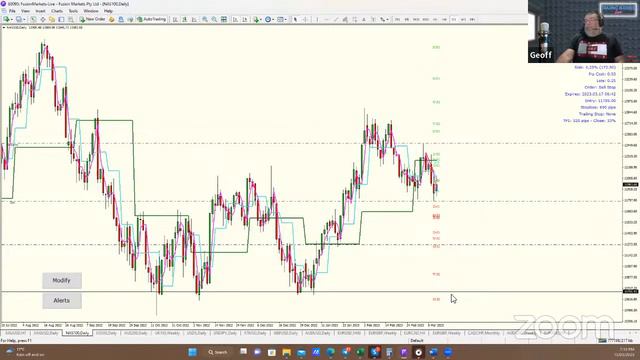640x360 pixels.
Task: Expand the Periods dropdown arrow
Action: pos(273,19)
